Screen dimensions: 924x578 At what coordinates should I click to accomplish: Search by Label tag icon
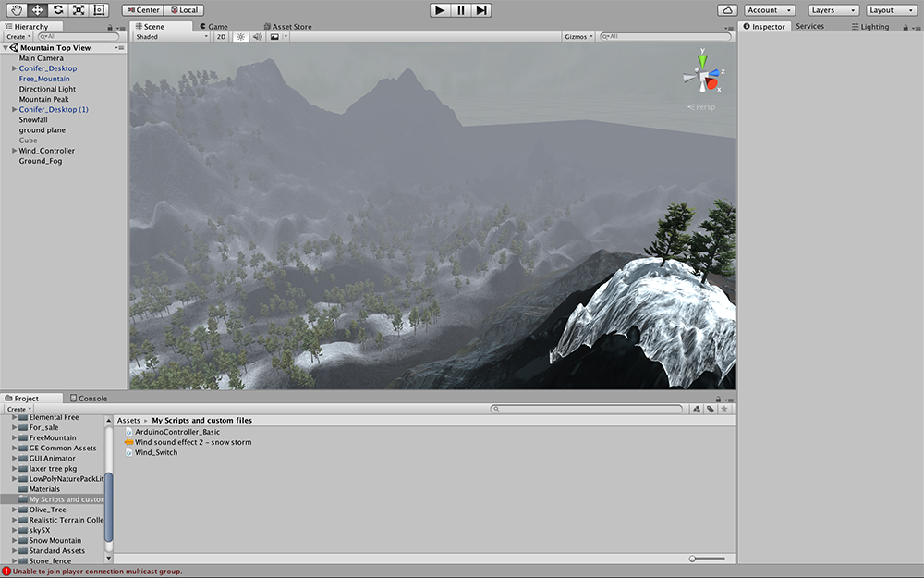711,409
